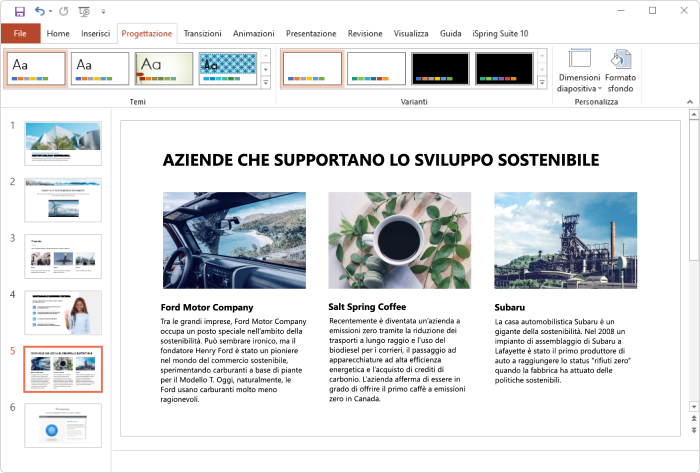
Task: Redo the last action
Action: [x=64, y=11]
